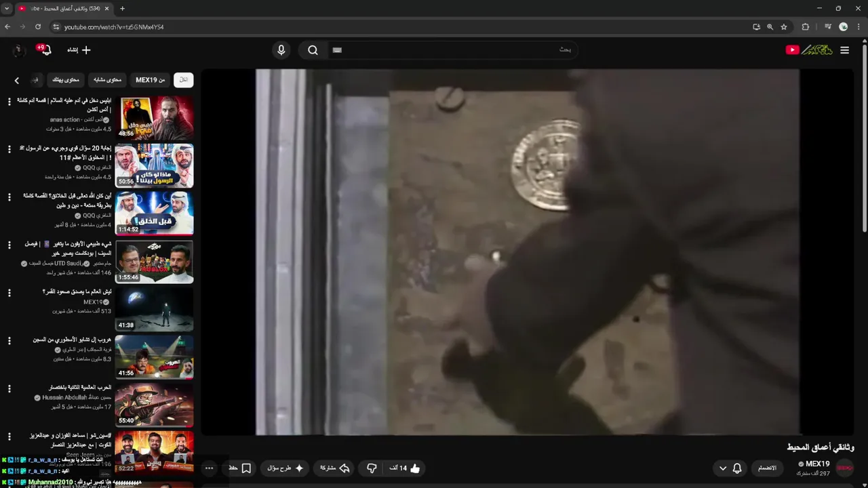Click the browser address bar URL
The width and height of the screenshot is (868, 488).
(x=114, y=27)
